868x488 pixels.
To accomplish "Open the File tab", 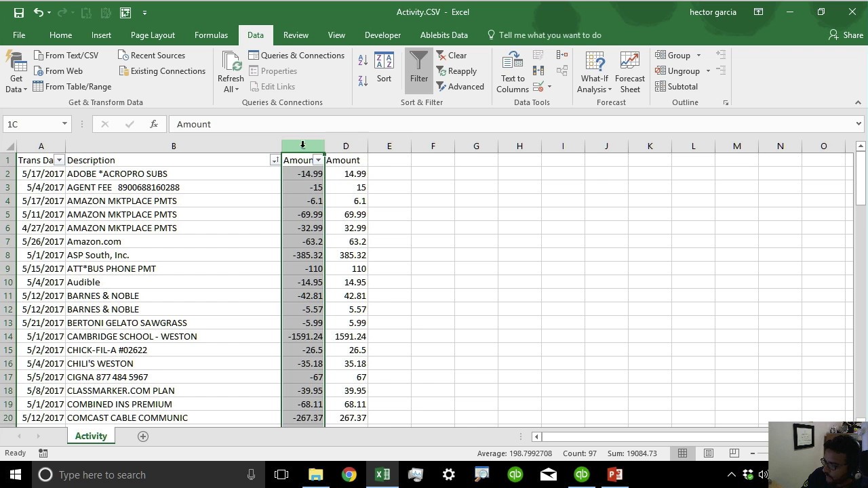I will coord(19,35).
